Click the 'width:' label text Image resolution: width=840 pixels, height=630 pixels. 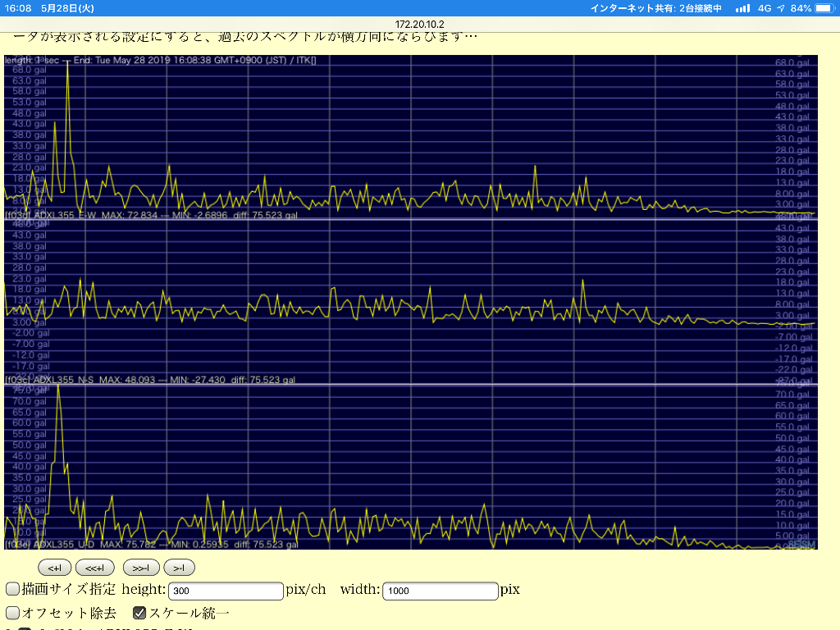tap(360, 589)
